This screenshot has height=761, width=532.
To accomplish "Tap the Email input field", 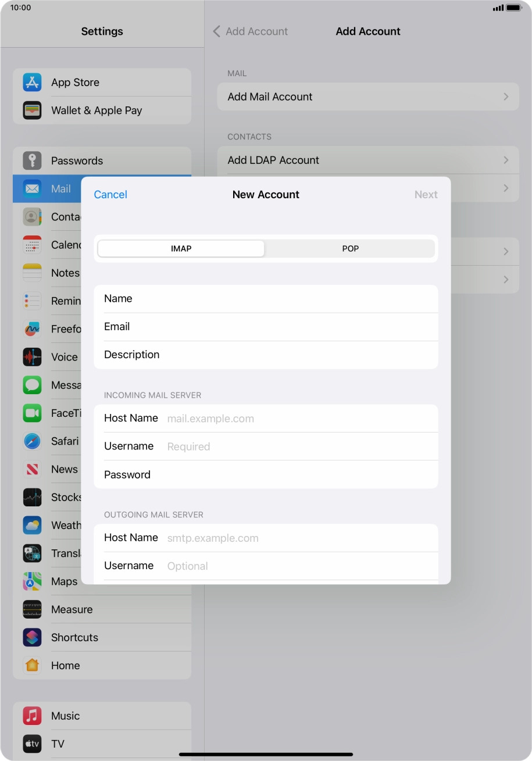I will pos(266,327).
